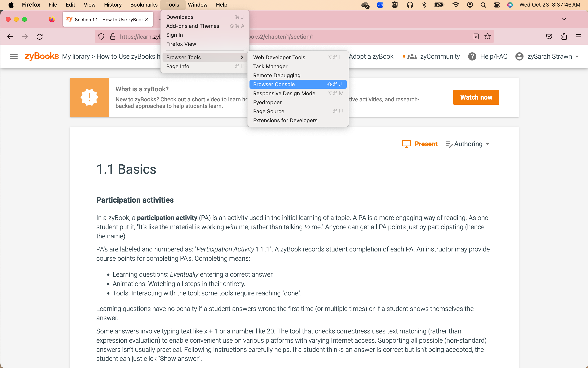
Task: Open zyBooks sidebar hamburger menu
Action: coord(14,56)
